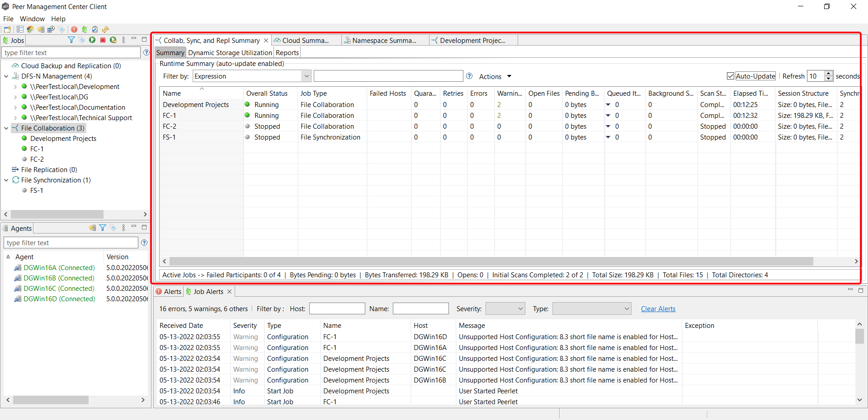The height and width of the screenshot is (420, 868).
Task: Click help icon next to filter expression field
Action: (469, 76)
